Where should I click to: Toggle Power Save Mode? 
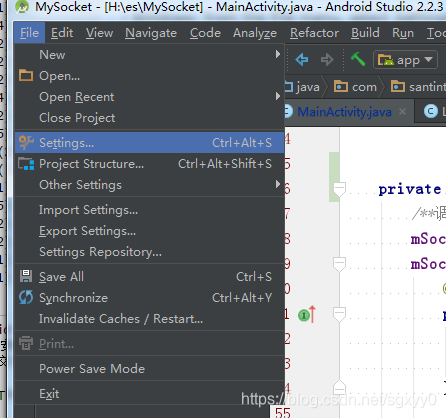coord(149,369)
